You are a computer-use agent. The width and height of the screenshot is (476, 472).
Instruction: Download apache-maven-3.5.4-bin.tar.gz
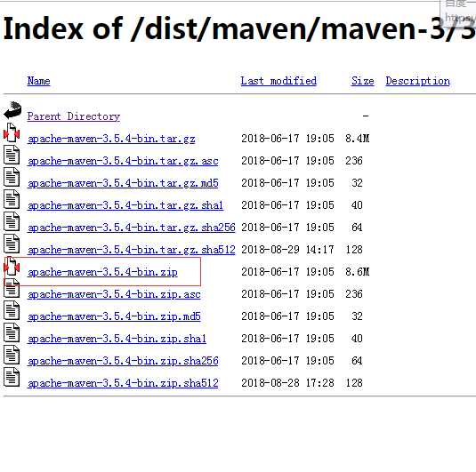[111, 139]
